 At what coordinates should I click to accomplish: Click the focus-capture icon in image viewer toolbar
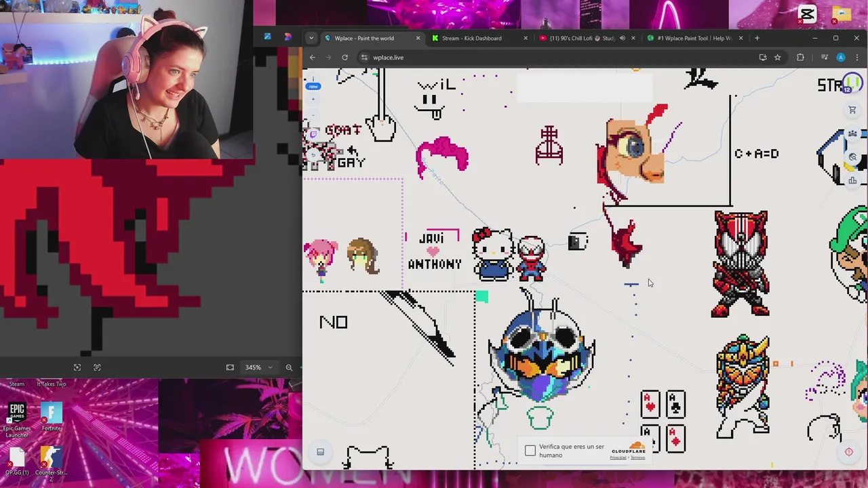coord(77,367)
